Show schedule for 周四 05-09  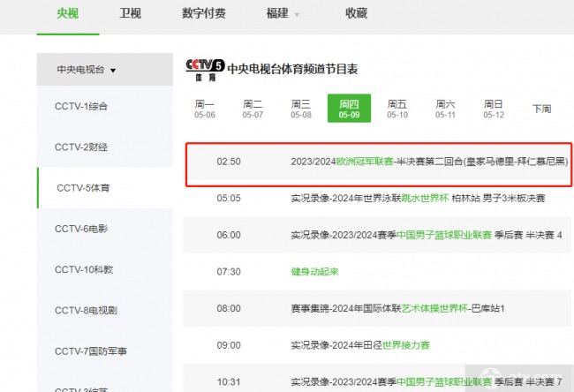[349, 109]
